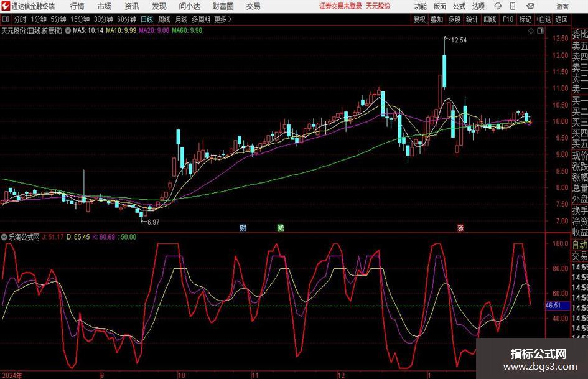Click the mobile phone icon
The width and height of the screenshot is (588, 379).
[513, 6]
